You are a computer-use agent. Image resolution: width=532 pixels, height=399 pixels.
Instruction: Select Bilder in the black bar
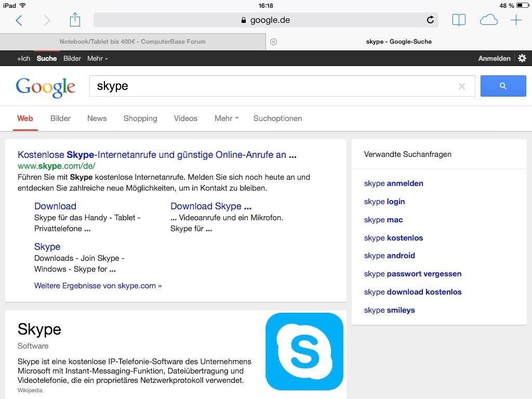click(x=72, y=58)
